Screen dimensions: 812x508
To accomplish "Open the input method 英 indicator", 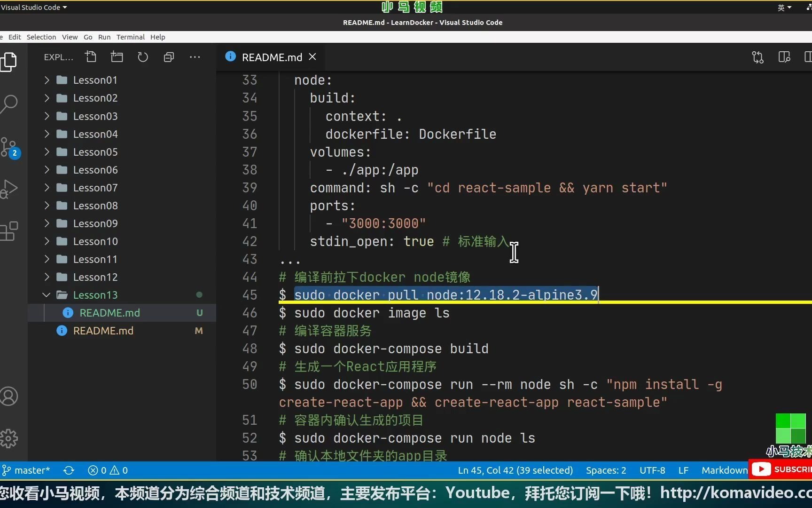I will pos(784,7).
